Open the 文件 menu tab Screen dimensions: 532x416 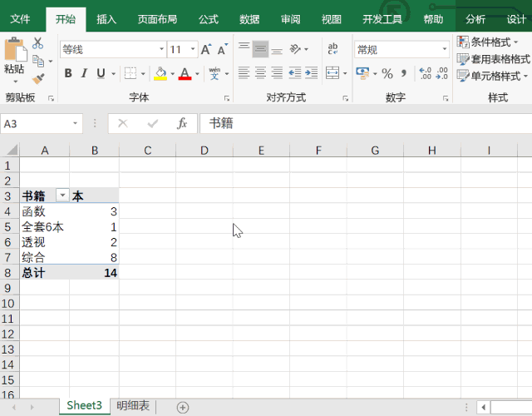tap(20, 19)
